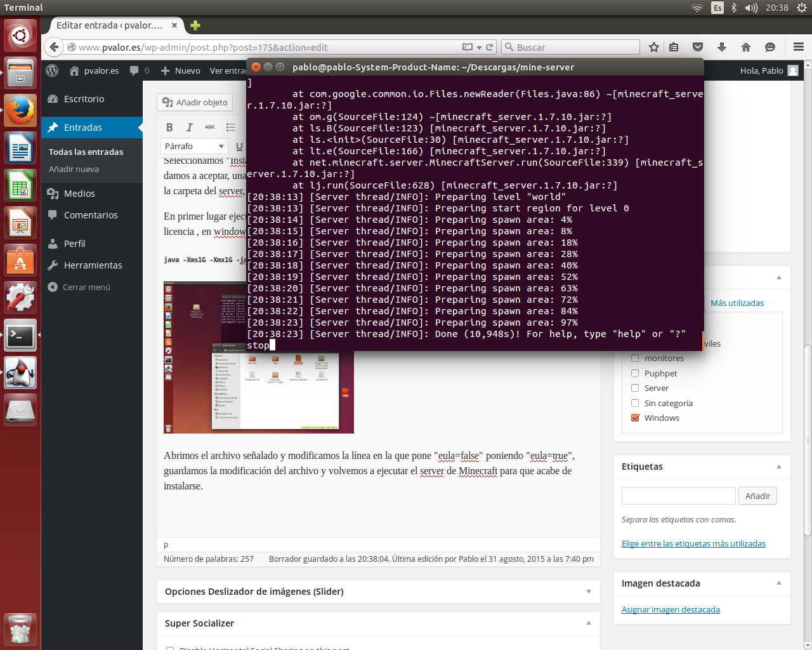This screenshot has height=650, width=812.
Task: Open session gear menu in top panel
Action: (801, 8)
